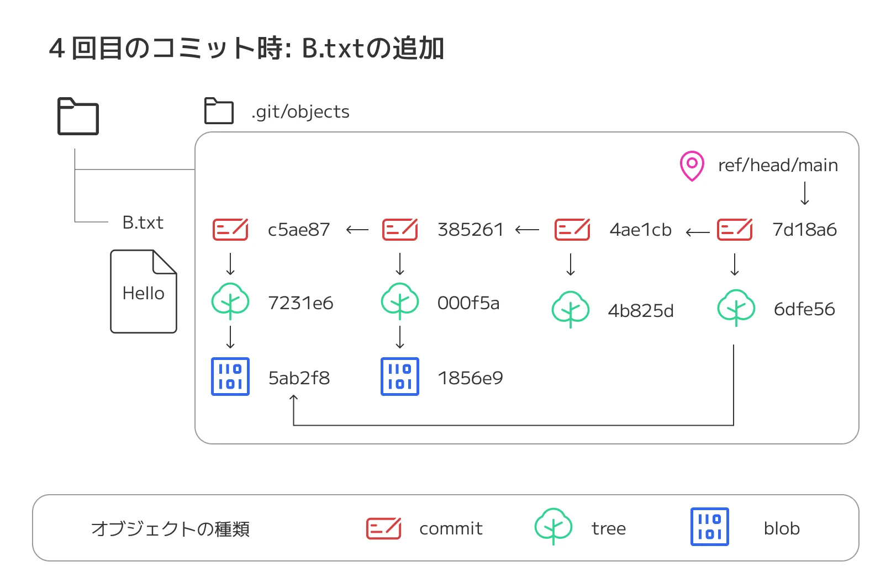The width and height of the screenshot is (891, 588).
Task: Click the legend's tree icon
Action: pyautogui.click(x=553, y=526)
